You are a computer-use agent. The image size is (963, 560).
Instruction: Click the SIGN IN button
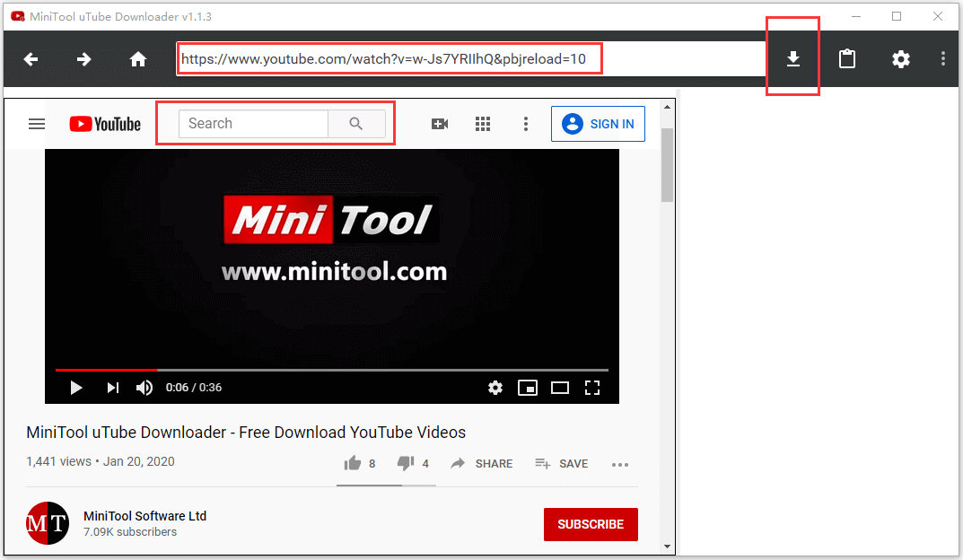click(x=599, y=124)
